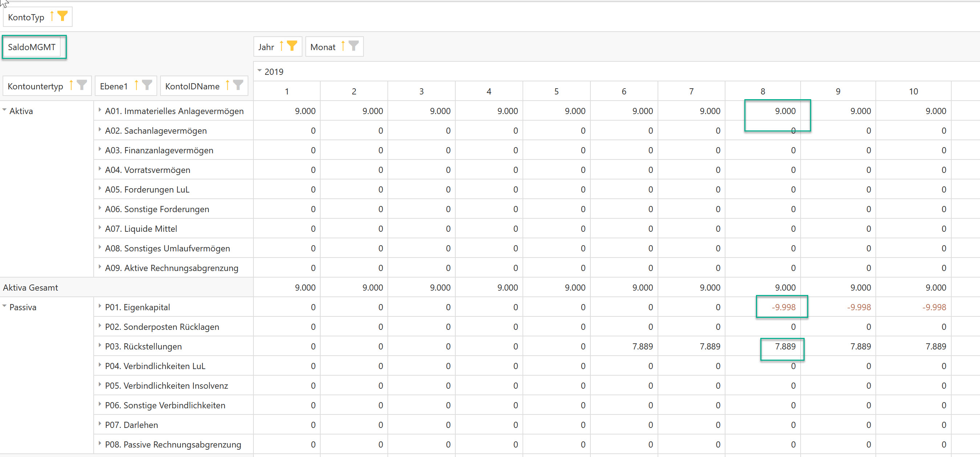Click the KontoTyp filter funnel icon
The image size is (980, 457).
[62, 16]
